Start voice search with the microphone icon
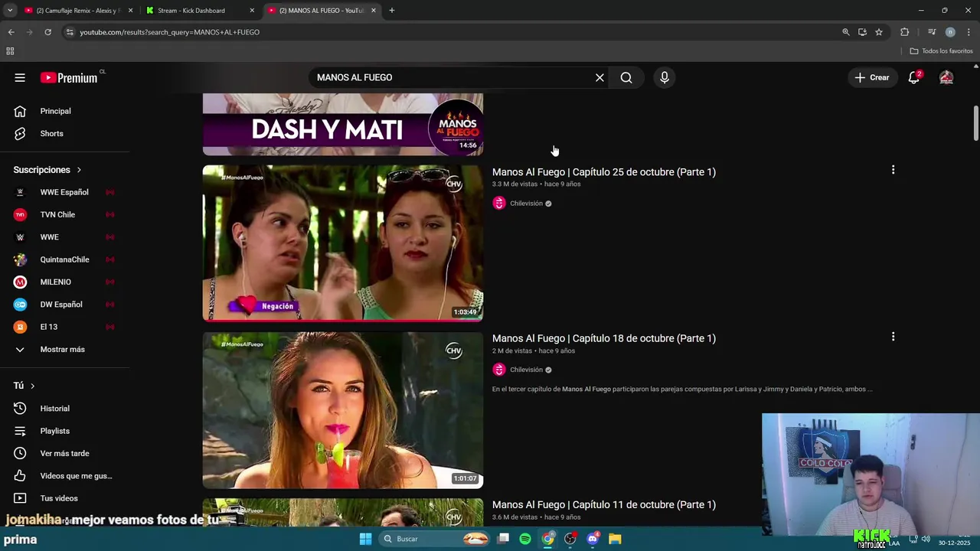This screenshot has height=551, width=980. 665,77
